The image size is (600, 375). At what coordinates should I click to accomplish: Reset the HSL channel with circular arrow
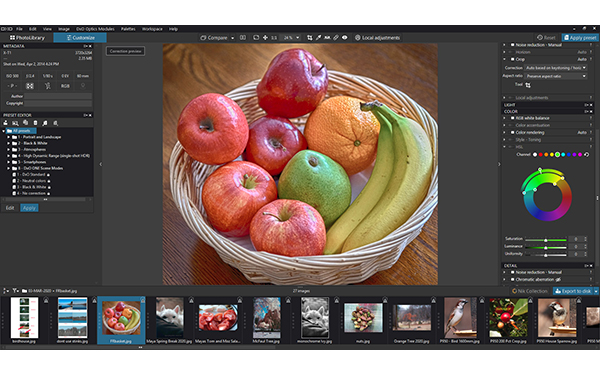[x=586, y=155]
